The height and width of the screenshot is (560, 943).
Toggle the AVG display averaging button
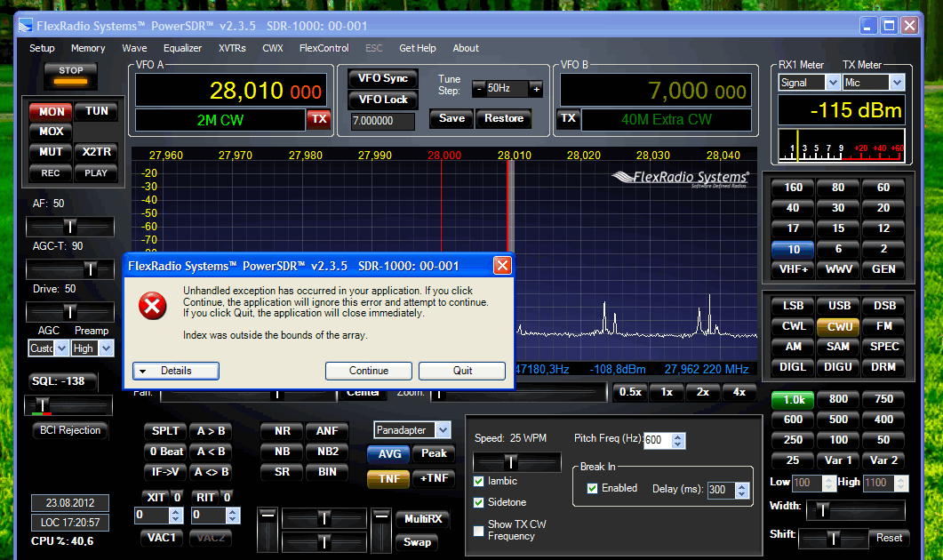(x=389, y=454)
